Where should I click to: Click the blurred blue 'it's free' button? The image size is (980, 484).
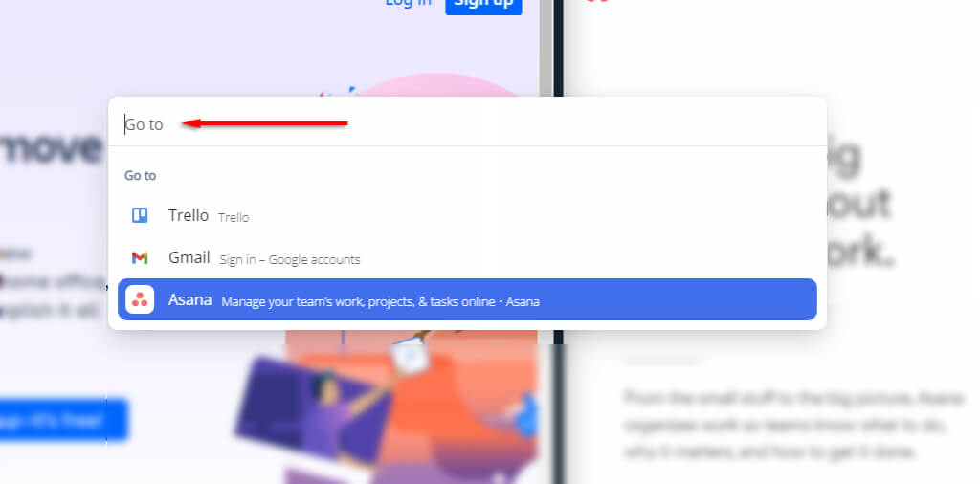tap(62, 420)
